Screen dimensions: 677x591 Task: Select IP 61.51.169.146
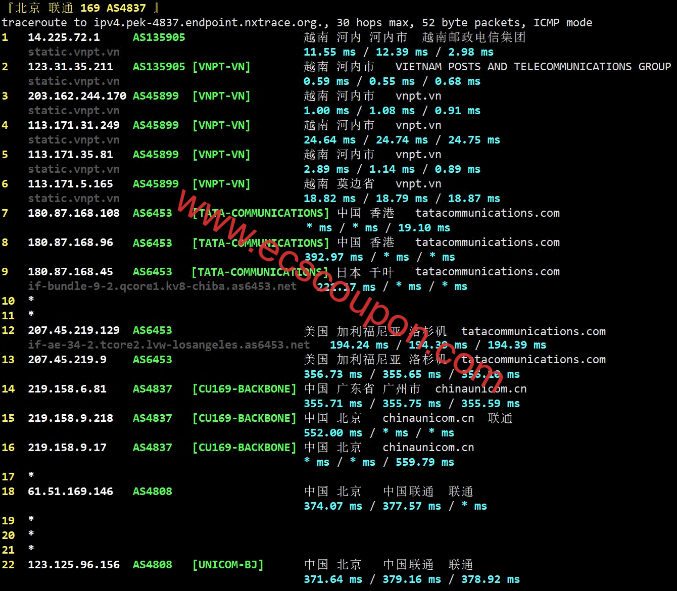(x=70, y=492)
